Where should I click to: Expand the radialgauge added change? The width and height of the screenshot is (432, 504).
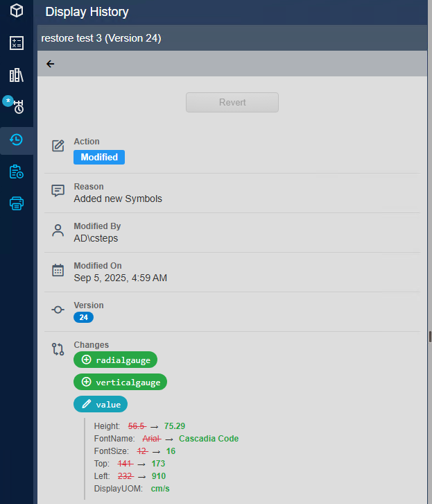pyautogui.click(x=116, y=360)
